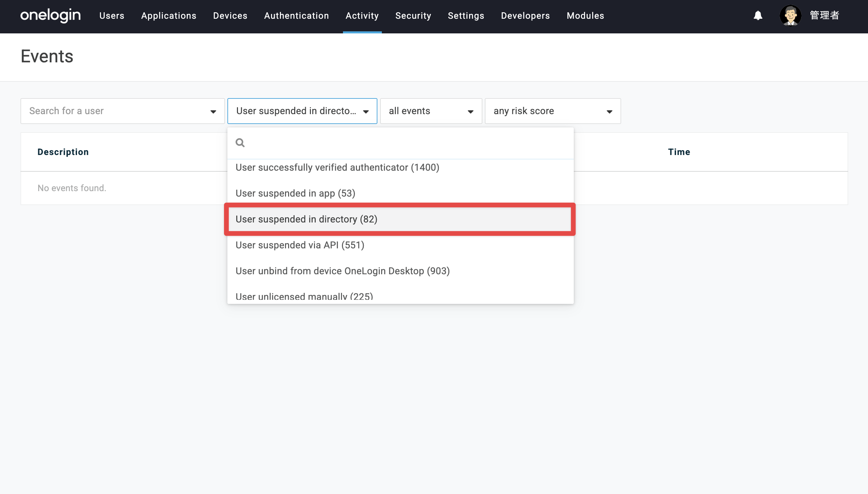This screenshot has height=494, width=868.
Task: Click the OneLogin logo
Action: click(50, 15)
